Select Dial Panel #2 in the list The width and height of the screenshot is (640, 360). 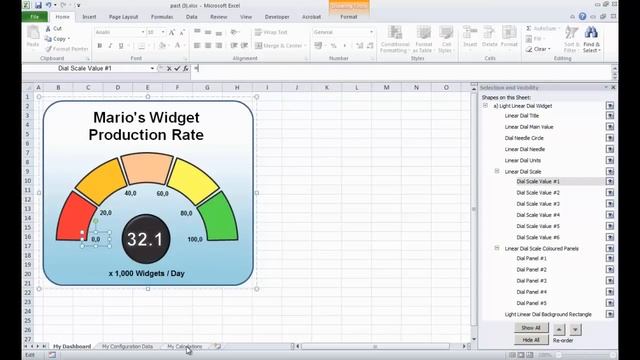click(531, 270)
